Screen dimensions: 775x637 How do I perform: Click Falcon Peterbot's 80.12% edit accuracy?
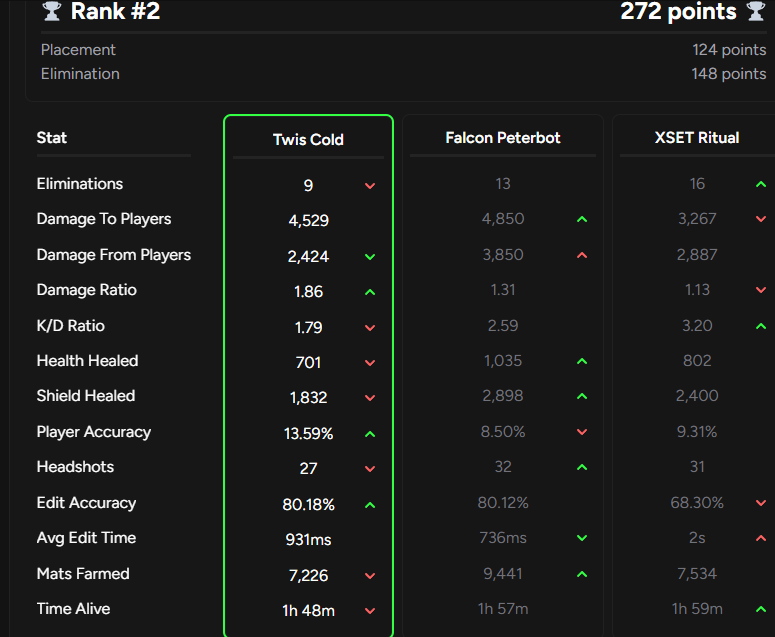tap(503, 503)
